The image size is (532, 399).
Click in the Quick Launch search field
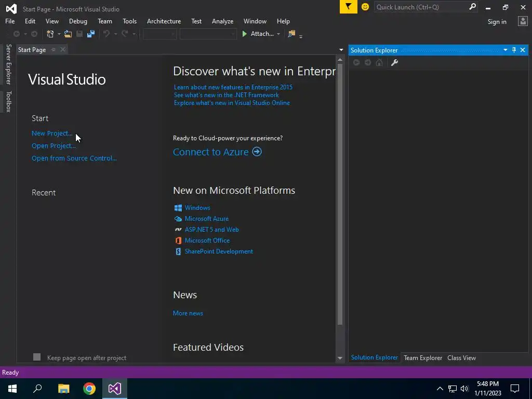pyautogui.click(x=421, y=7)
